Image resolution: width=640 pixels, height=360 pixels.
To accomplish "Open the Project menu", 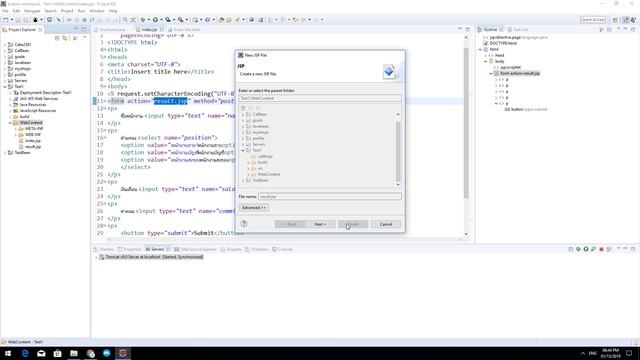I will 67,11.
